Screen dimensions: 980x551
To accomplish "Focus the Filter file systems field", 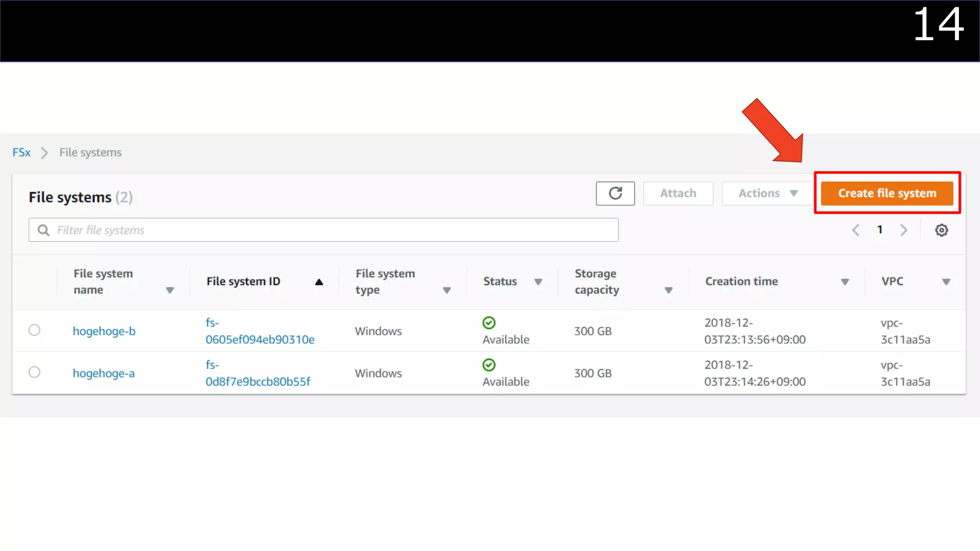I will point(335,230).
